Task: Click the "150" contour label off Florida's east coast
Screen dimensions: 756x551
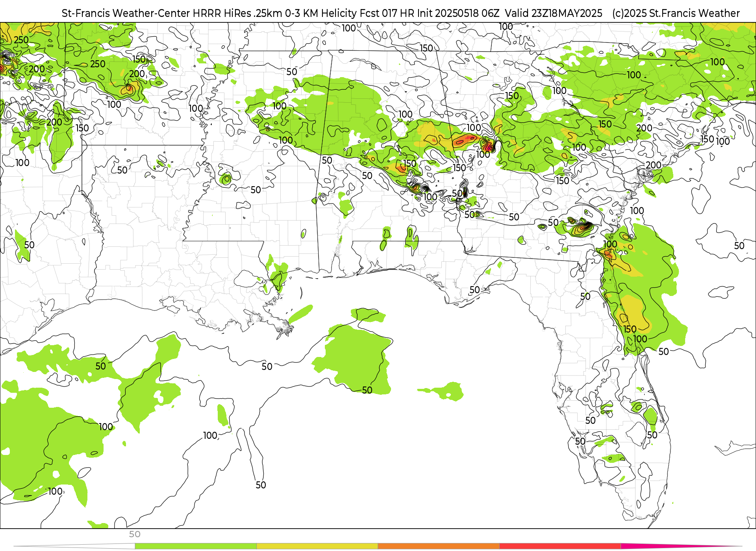Action: pos(630,329)
